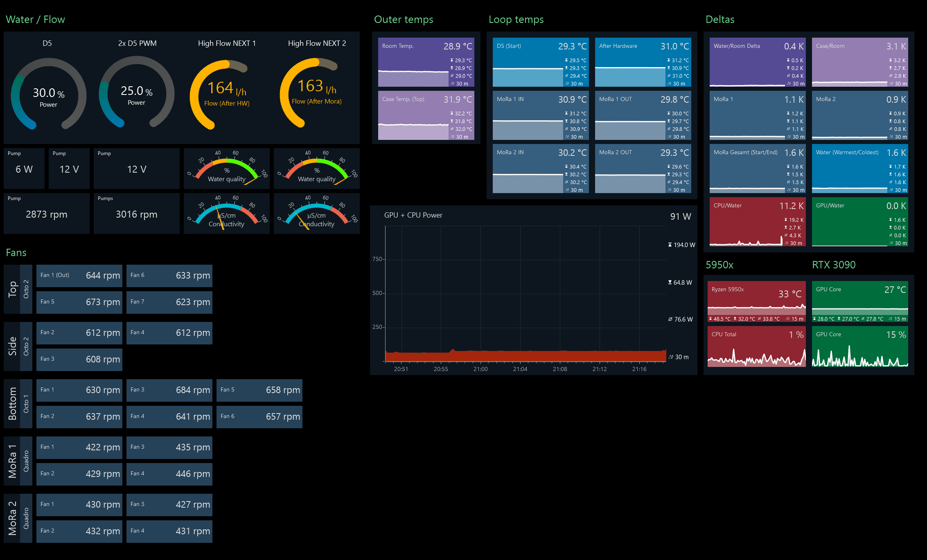
Task: Select the D5 (Start) temperature tile
Action: click(541, 62)
